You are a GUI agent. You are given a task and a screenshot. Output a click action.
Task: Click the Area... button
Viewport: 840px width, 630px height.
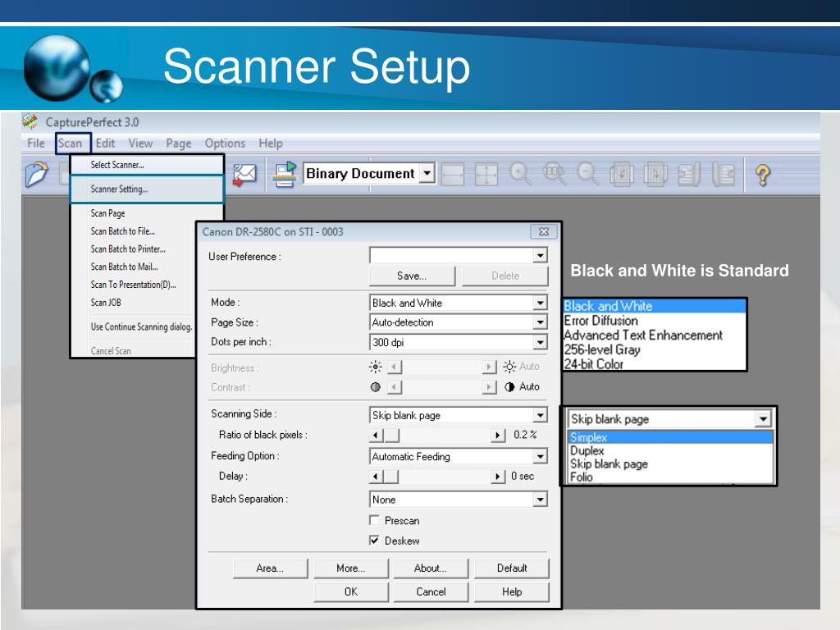[x=271, y=568]
